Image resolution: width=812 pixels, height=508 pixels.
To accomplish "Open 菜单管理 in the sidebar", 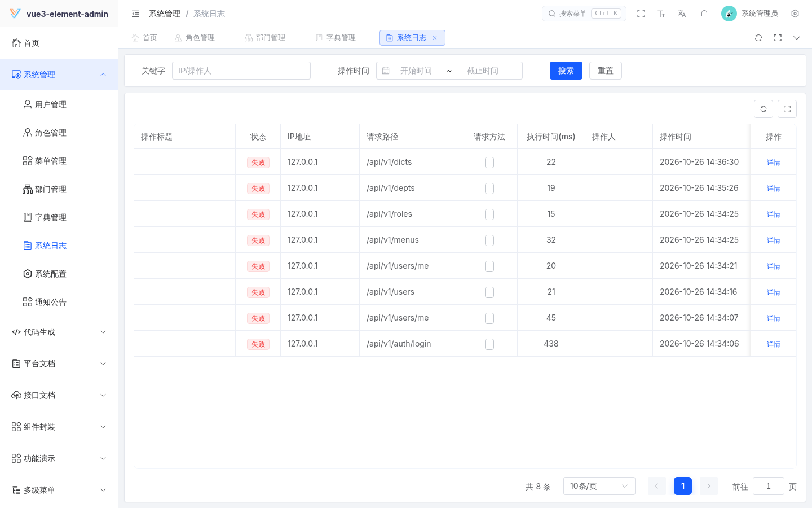I will (59, 161).
